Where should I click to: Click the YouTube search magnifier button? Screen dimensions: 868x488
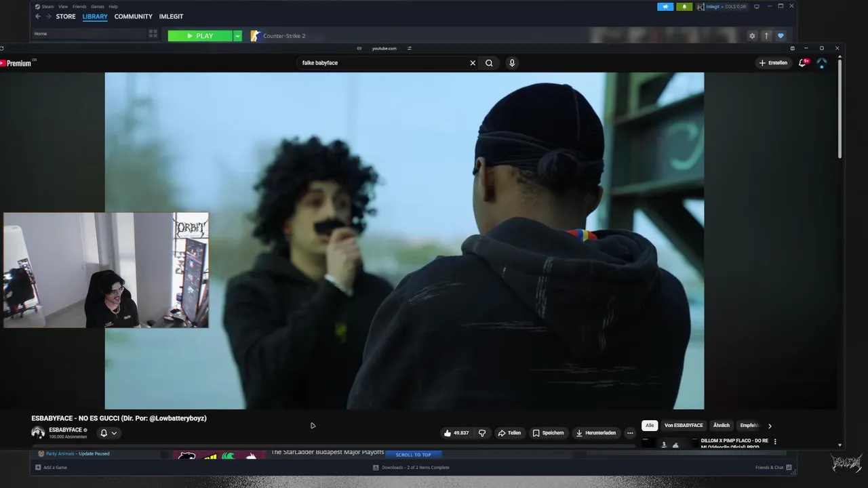[x=489, y=63]
